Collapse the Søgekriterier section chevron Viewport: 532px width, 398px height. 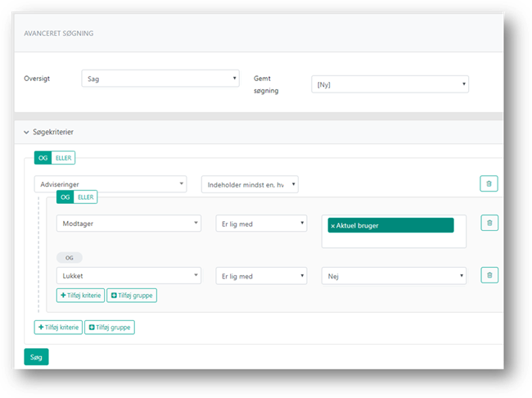click(x=26, y=131)
